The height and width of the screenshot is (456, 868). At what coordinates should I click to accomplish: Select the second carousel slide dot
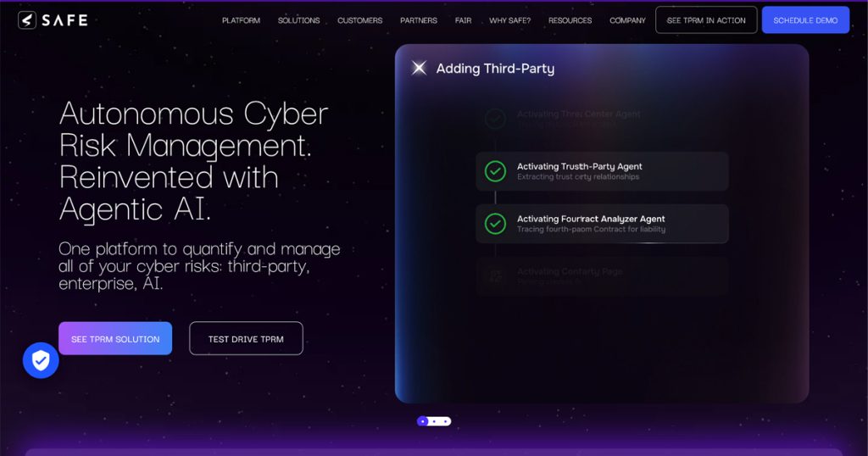click(435, 421)
